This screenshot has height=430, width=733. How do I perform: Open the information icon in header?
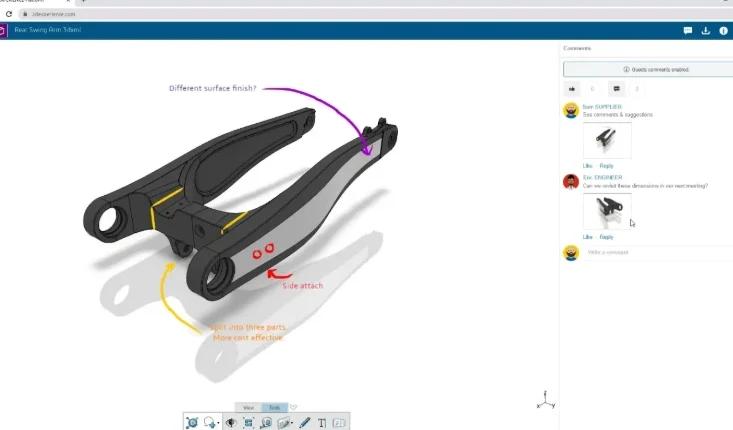pos(723,31)
